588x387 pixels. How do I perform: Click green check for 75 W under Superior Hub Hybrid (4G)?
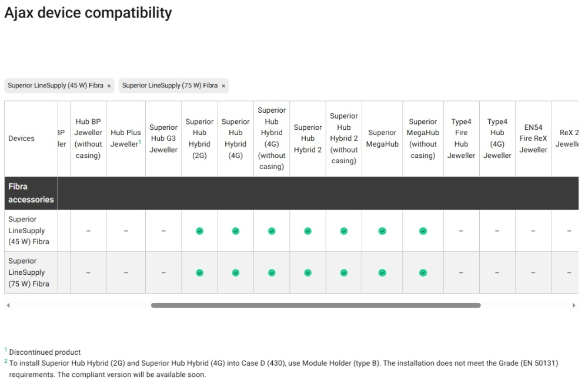pyautogui.click(x=236, y=272)
